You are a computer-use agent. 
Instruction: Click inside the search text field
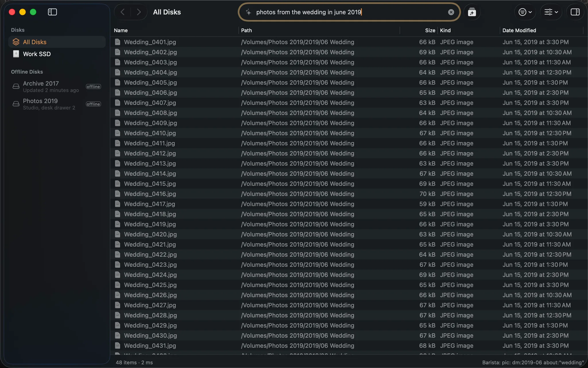pos(350,12)
